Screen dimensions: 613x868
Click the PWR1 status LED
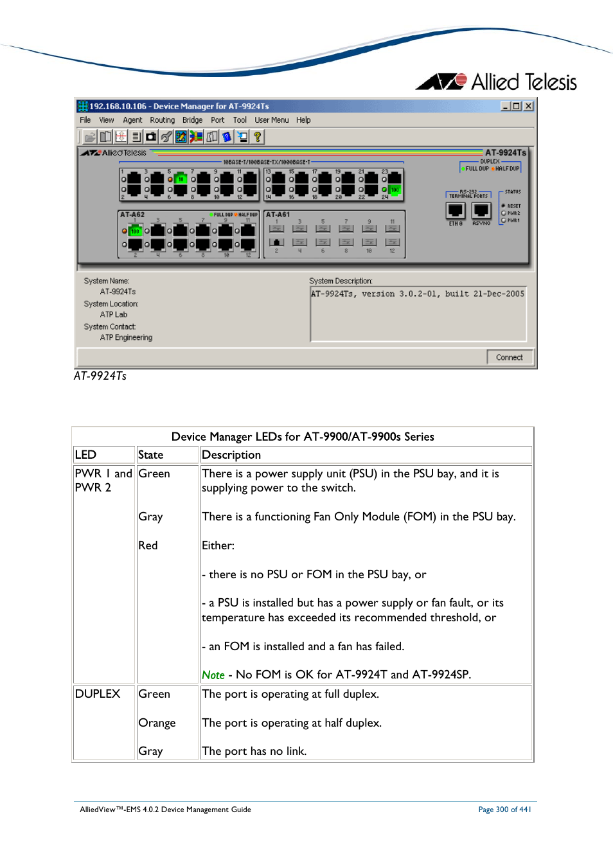(x=503, y=220)
